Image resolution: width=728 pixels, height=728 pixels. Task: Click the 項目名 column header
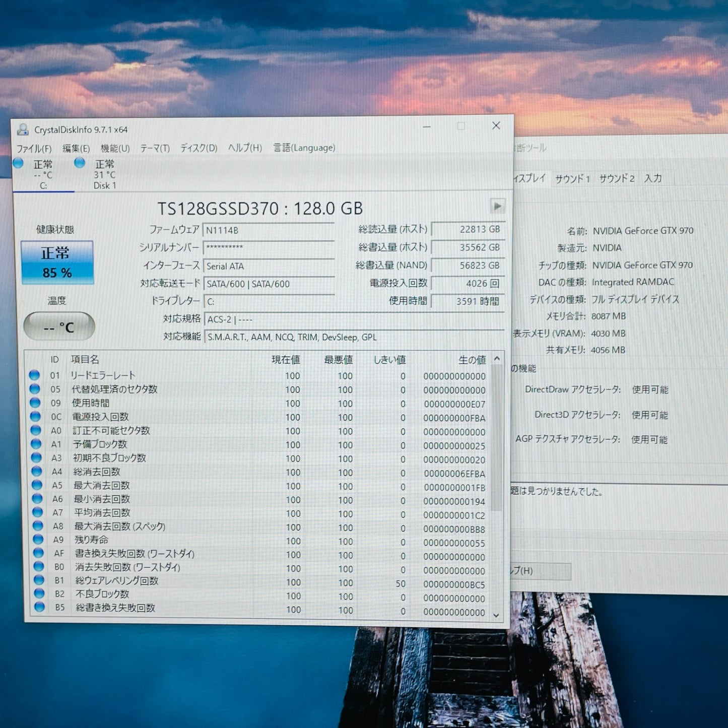pyautogui.click(x=85, y=359)
